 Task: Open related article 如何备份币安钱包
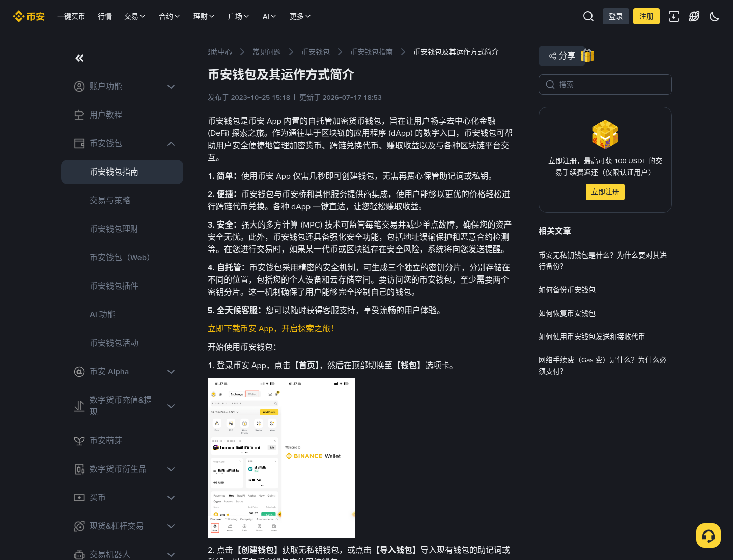pos(567,290)
